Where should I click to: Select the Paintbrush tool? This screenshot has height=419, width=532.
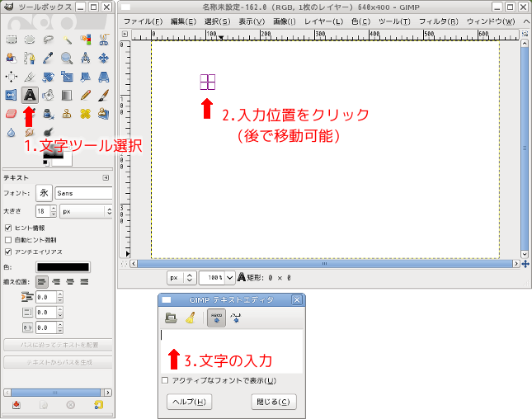click(x=103, y=95)
